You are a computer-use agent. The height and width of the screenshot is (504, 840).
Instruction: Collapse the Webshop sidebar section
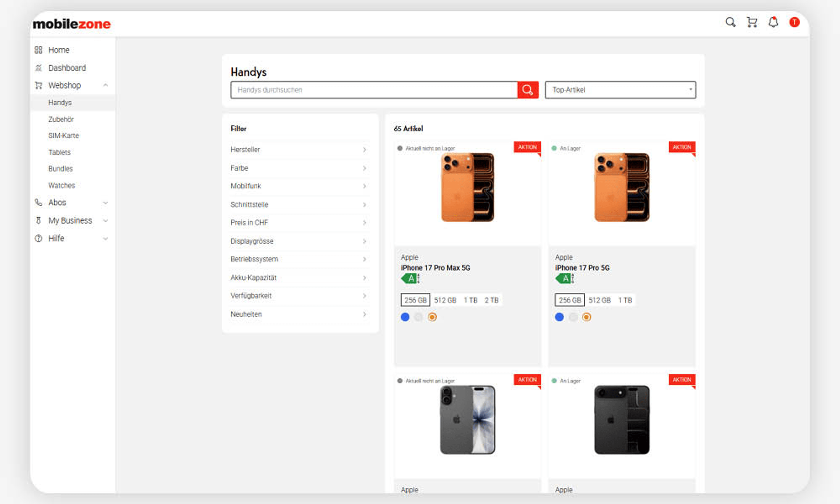tap(106, 85)
